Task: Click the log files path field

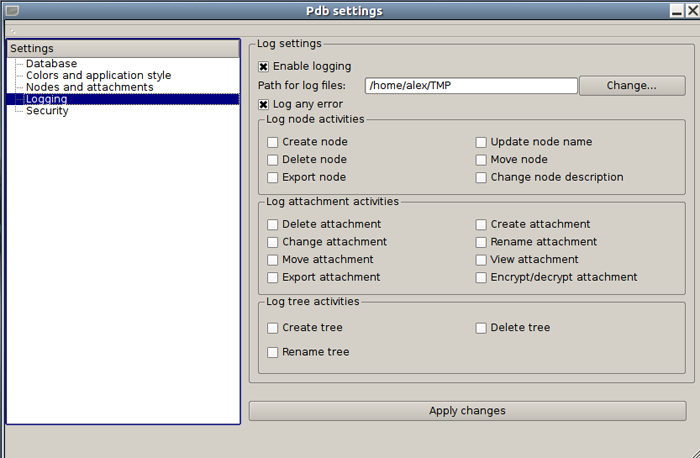Action: (x=470, y=86)
